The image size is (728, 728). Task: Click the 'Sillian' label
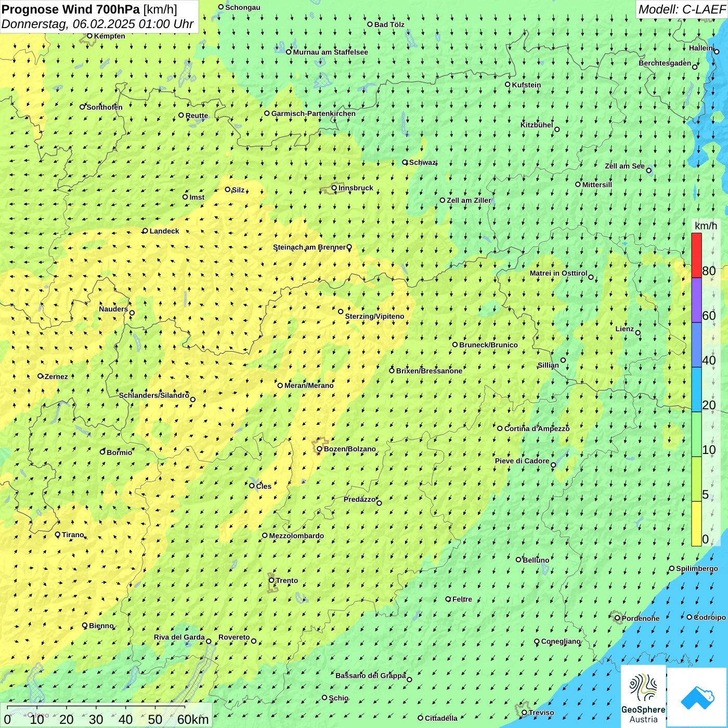(548, 365)
